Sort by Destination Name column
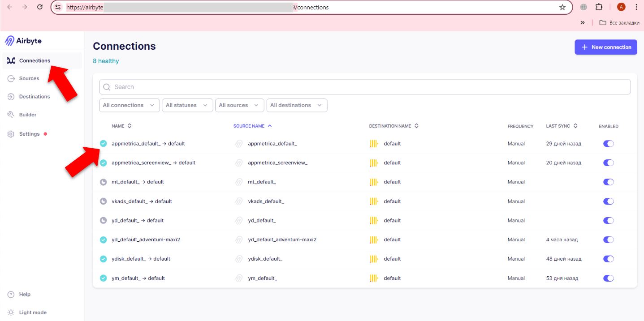The height and width of the screenshot is (321, 644). pos(393,126)
